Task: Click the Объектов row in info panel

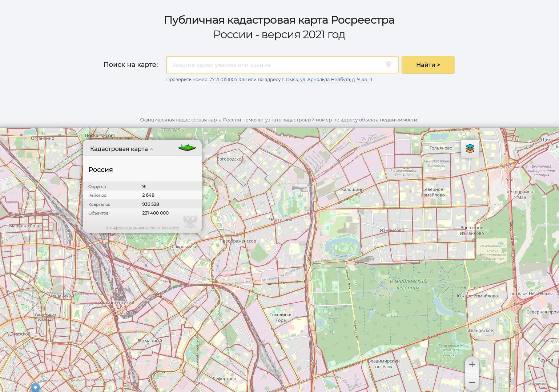Action: tap(142, 213)
